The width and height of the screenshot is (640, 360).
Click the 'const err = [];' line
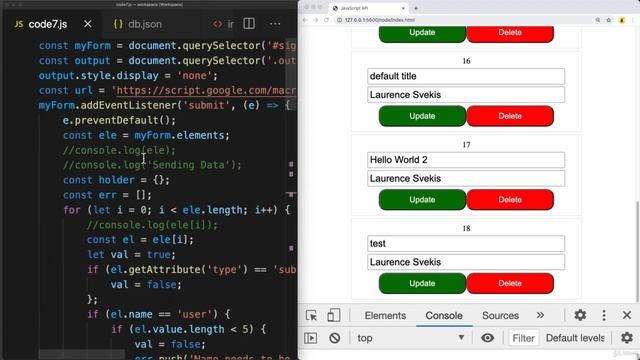[107, 195]
